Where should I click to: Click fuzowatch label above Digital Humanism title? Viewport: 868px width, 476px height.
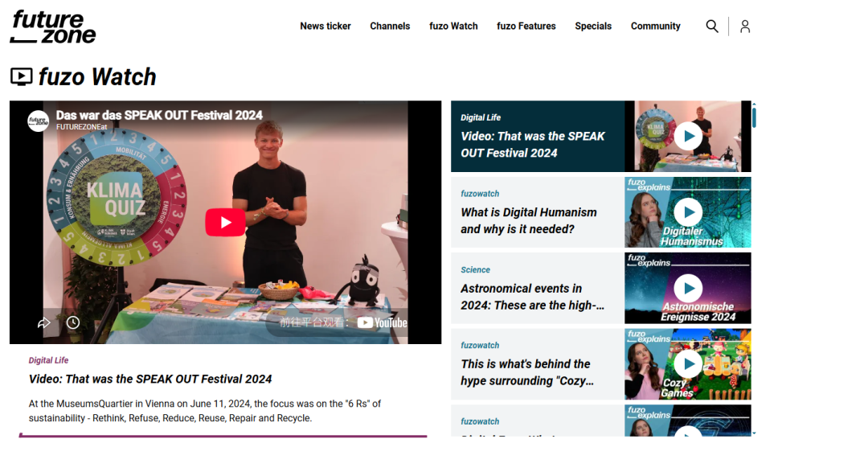pos(480,194)
